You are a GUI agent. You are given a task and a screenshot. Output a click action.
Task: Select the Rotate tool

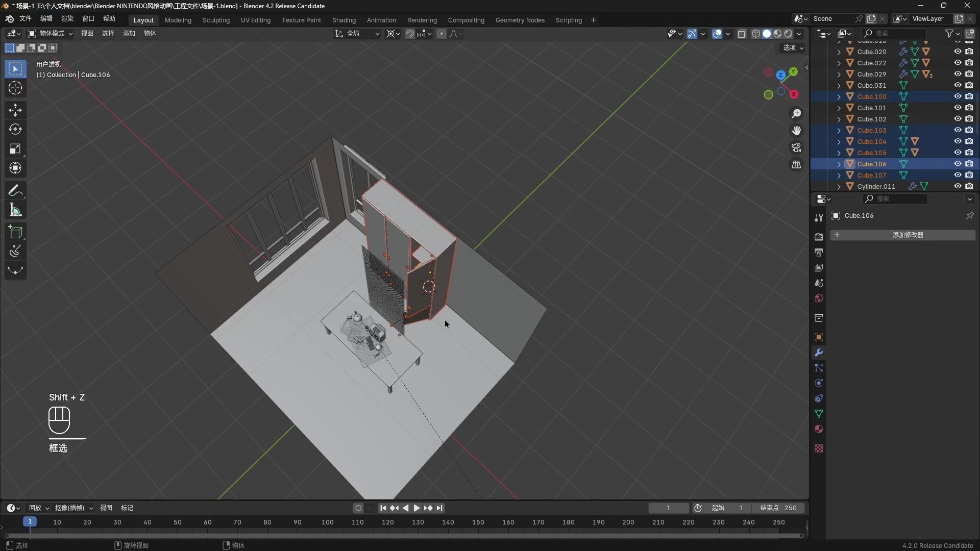15,129
